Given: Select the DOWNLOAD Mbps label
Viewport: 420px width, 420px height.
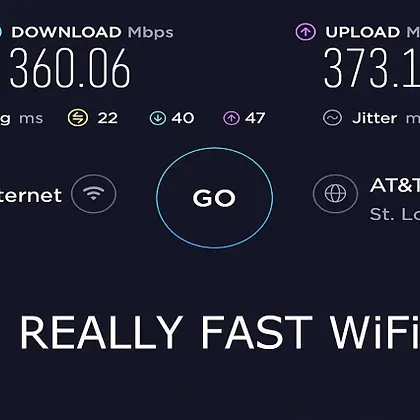Looking at the screenshot, I should tap(93, 32).
